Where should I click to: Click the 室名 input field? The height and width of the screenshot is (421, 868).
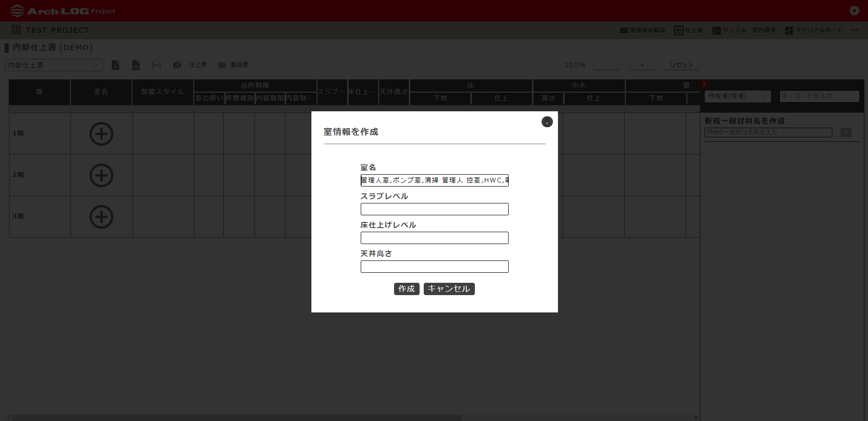tap(435, 180)
